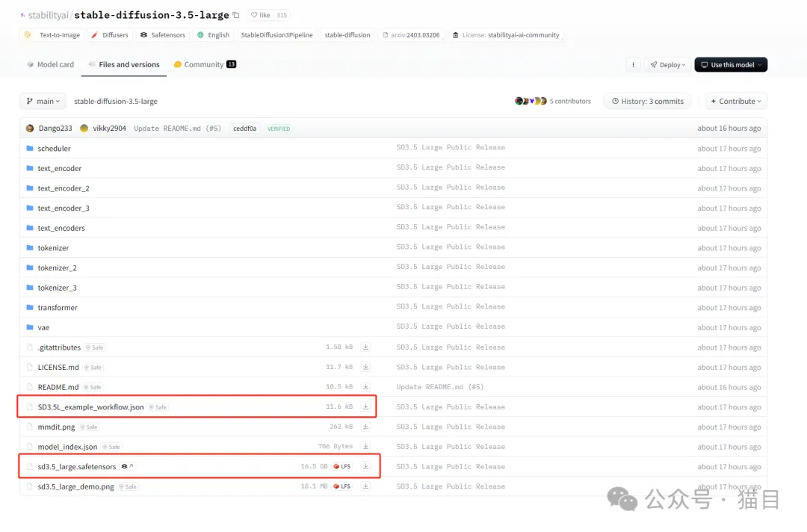Open SD3.5L_example_workflow.json file
Screen dimensions: 807x532
pyautogui.click(x=90, y=407)
